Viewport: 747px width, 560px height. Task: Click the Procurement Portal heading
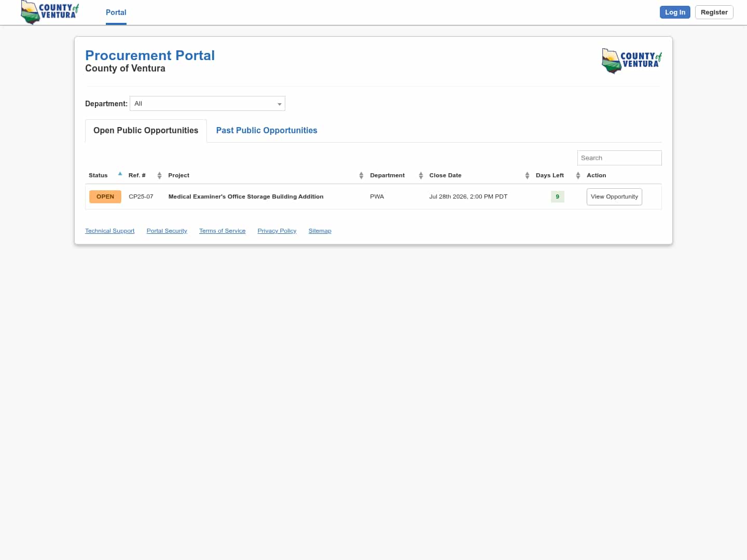[x=150, y=55]
